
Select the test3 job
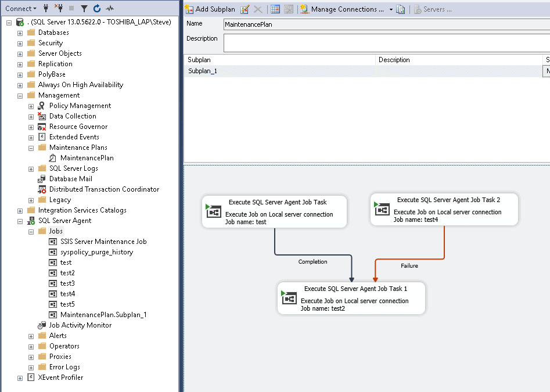click(x=67, y=283)
